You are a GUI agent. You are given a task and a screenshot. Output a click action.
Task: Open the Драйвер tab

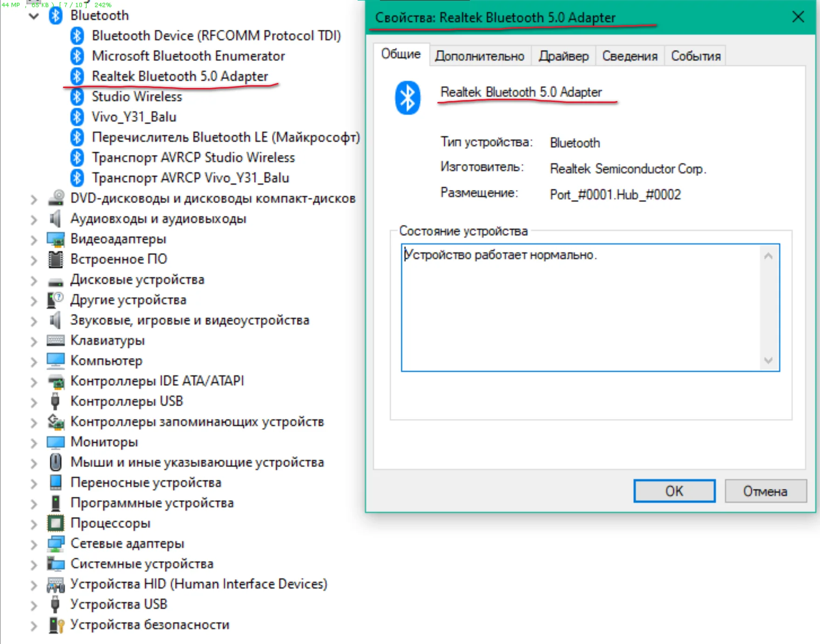tap(563, 56)
